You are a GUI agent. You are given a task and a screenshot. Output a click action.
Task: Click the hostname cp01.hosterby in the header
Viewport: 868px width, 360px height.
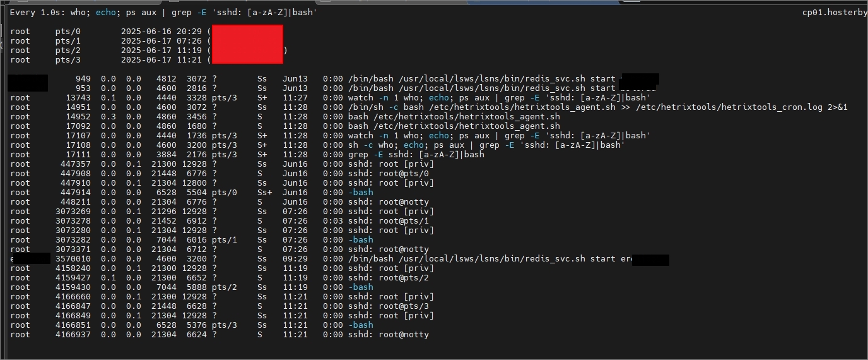[834, 13]
